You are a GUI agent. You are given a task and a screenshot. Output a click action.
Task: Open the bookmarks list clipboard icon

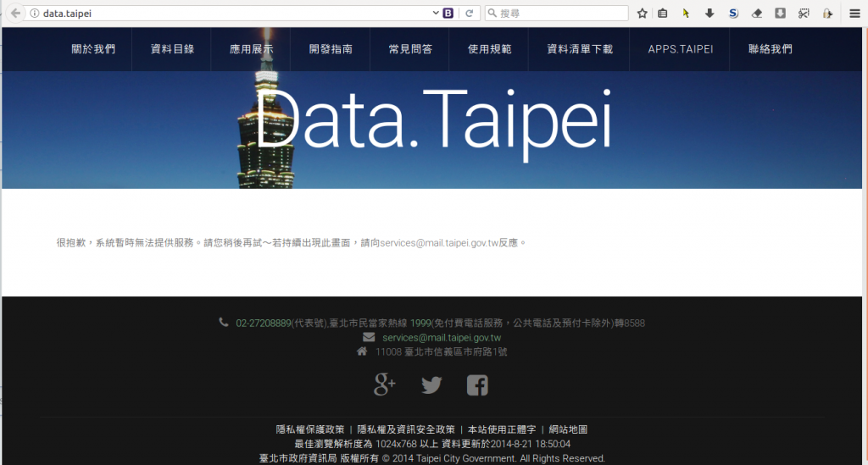click(x=663, y=14)
